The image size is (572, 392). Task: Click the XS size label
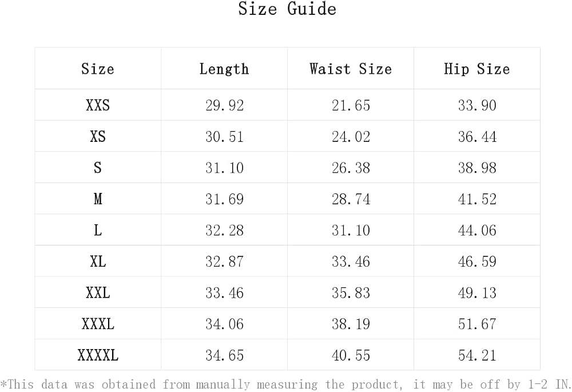pos(98,137)
